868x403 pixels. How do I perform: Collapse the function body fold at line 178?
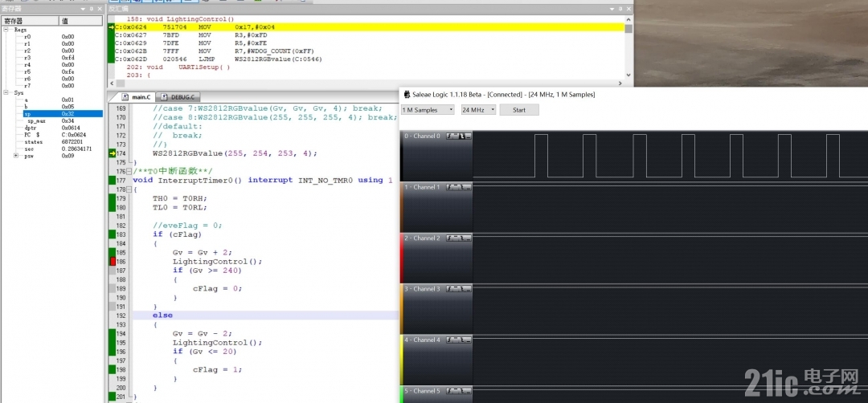click(129, 189)
